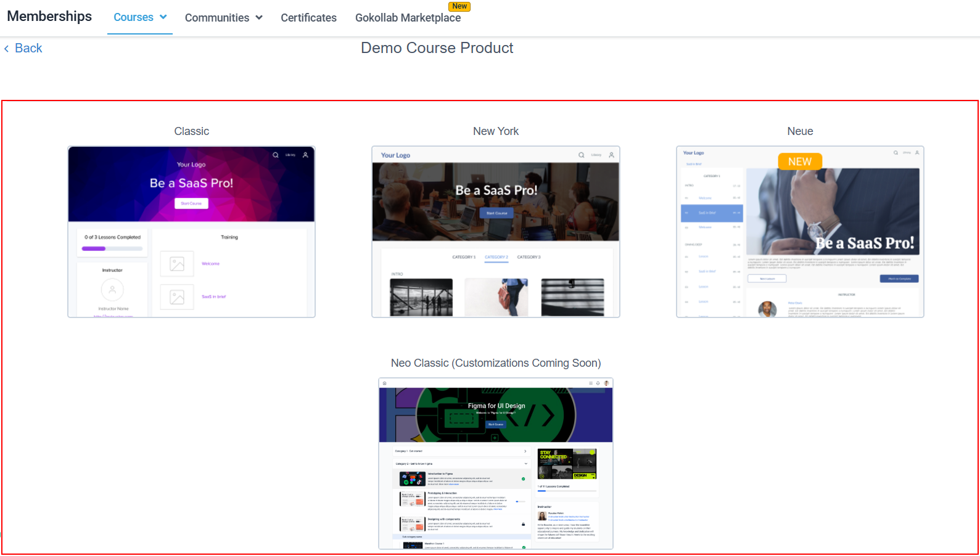Click the yellow New badge above Marketplace

point(459,6)
